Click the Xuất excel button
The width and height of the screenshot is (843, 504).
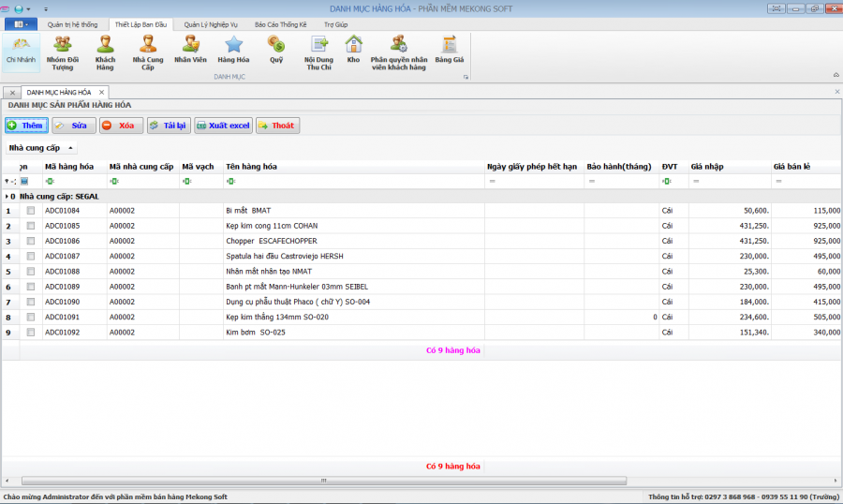pos(223,126)
